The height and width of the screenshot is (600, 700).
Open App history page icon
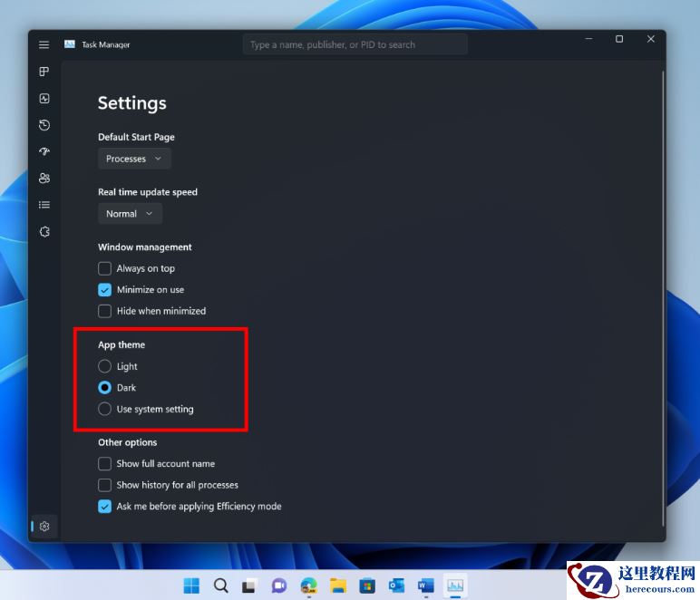coord(44,125)
